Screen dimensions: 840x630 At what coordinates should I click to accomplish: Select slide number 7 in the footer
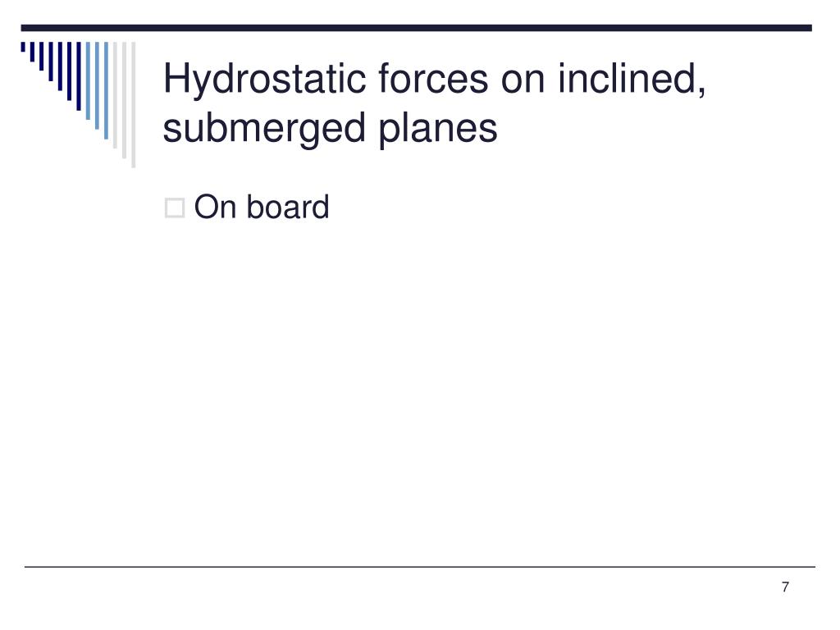click(785, 587)
